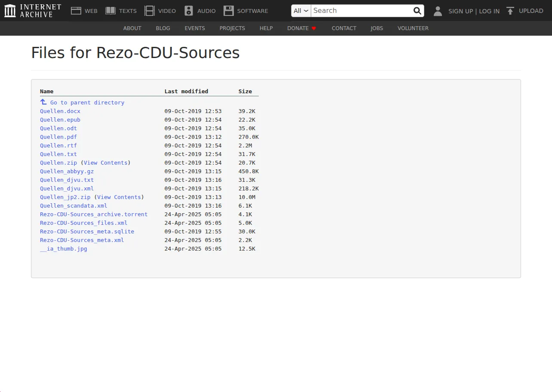Open the Quellen.txt file link

58,154
